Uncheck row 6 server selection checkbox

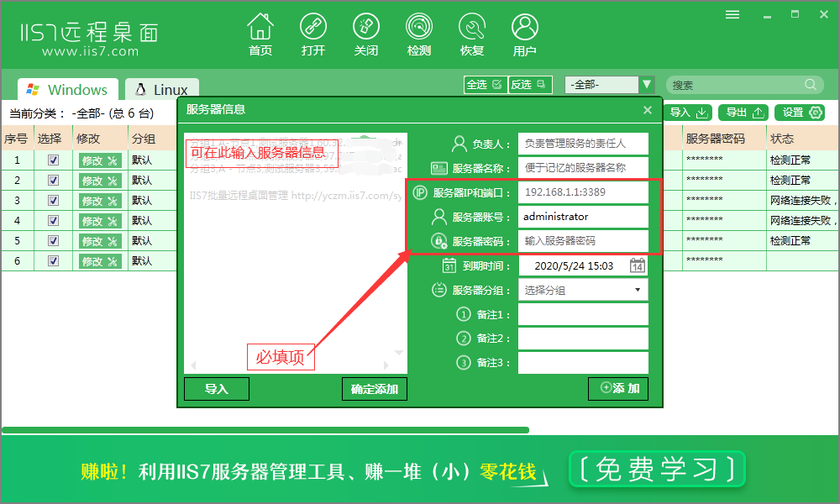tap(53, 260)
